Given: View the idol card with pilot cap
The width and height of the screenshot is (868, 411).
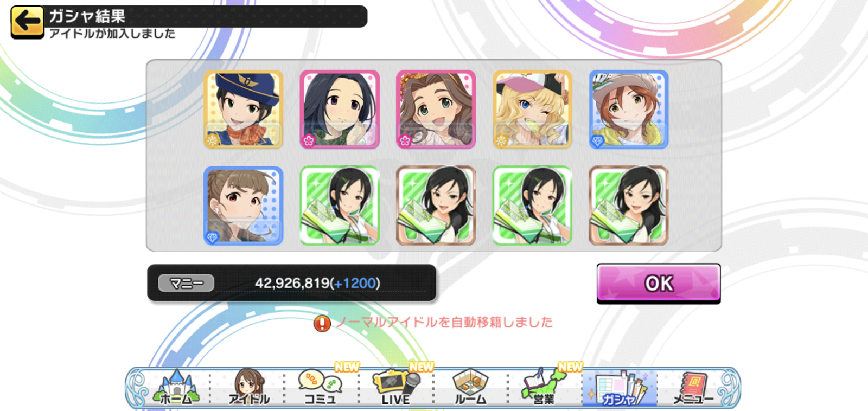Looking at the screenshot, I should pos(244,110).
